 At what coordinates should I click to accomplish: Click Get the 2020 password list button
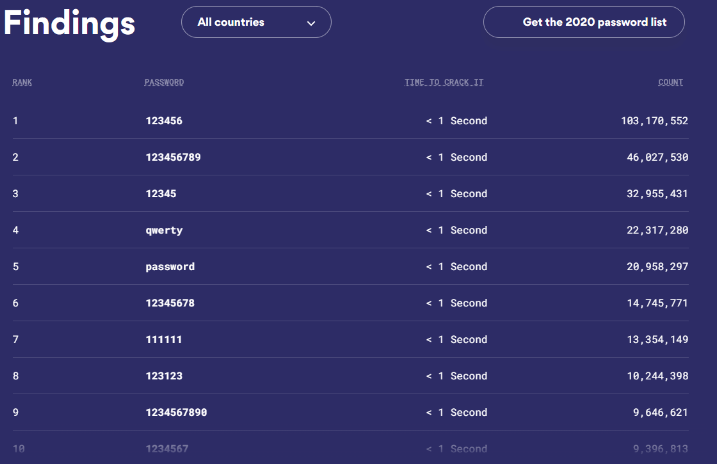point(584,22)
